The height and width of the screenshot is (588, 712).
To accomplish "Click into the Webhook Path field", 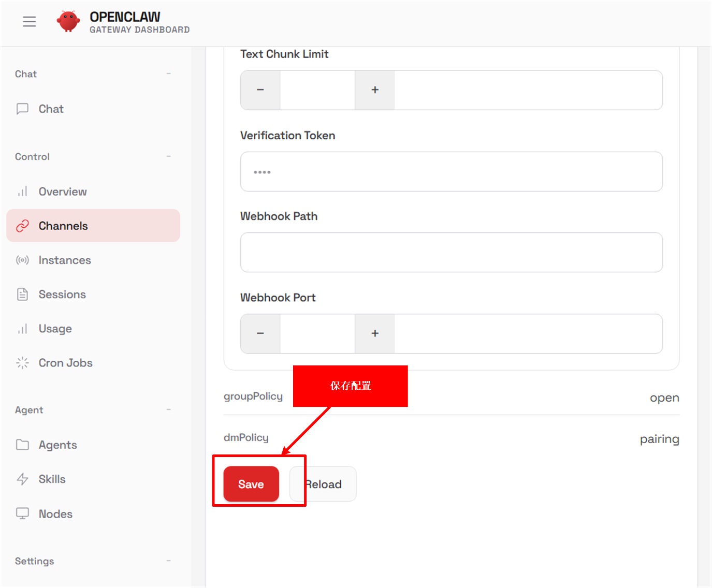I will (451, 253).
